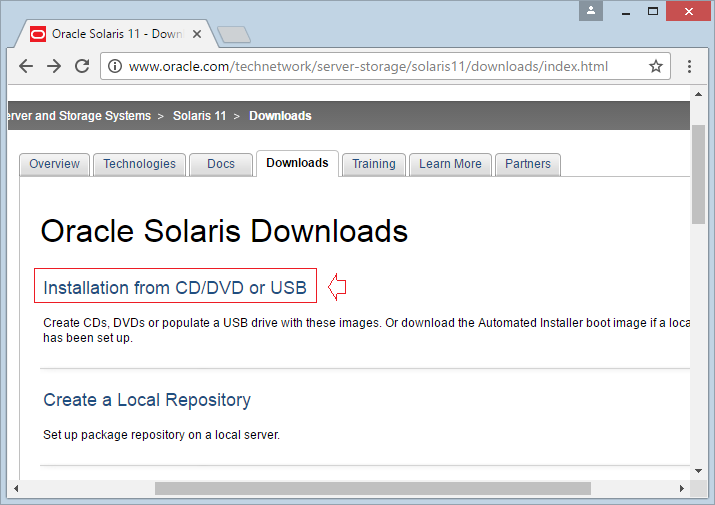This screenshot has width=715, height=505.
Task: Go forward to the next page
Action: pos(54,67)
